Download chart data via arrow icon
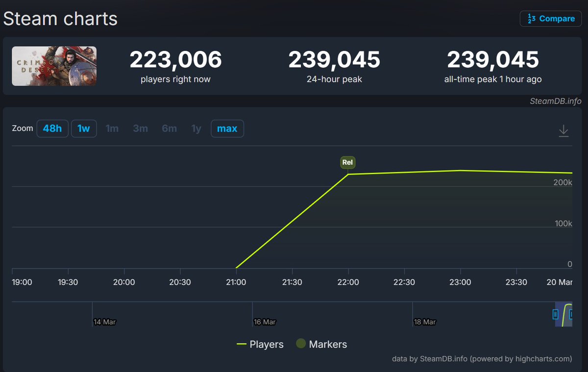The image size is (588, 372). tap(563, 131)
